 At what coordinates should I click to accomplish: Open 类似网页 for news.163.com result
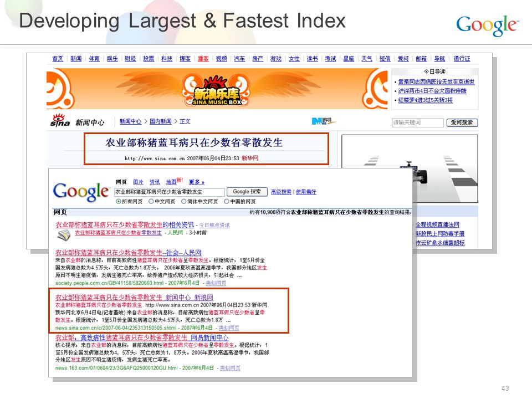click(x=230, y=368)
